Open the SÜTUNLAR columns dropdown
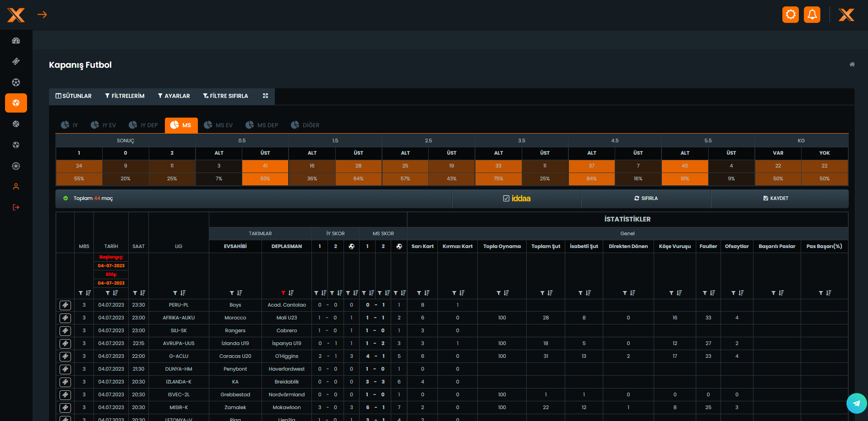Screen dimensions: 868x421 (x=74, y=96)
